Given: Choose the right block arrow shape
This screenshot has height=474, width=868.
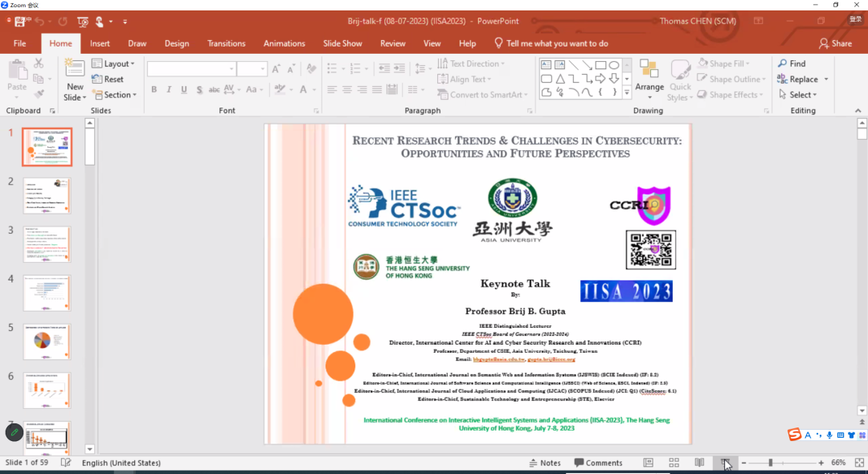Looking at the screenshot, I should tap(600, 79).
